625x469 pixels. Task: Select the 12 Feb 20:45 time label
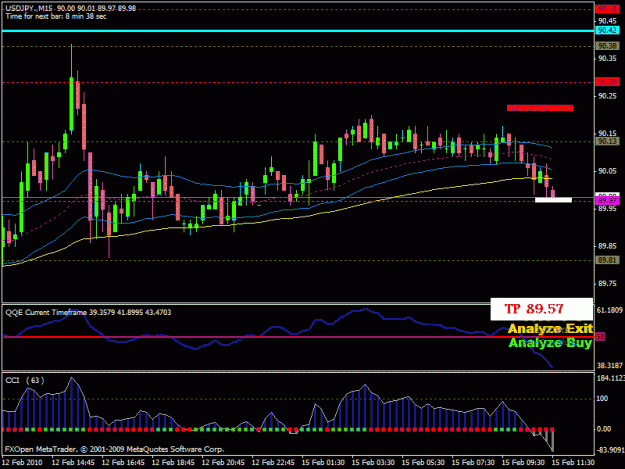(223, 463)
